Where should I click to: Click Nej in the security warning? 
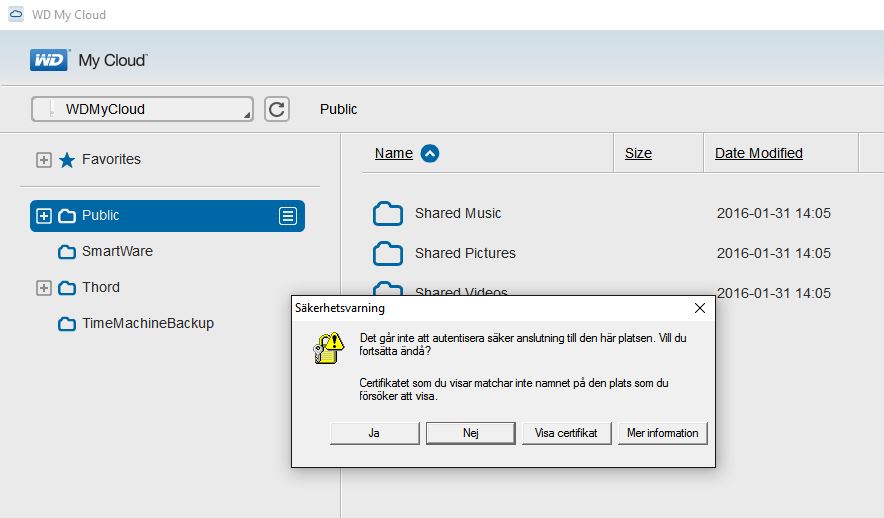pyautogui.click(x=471, y=433)
